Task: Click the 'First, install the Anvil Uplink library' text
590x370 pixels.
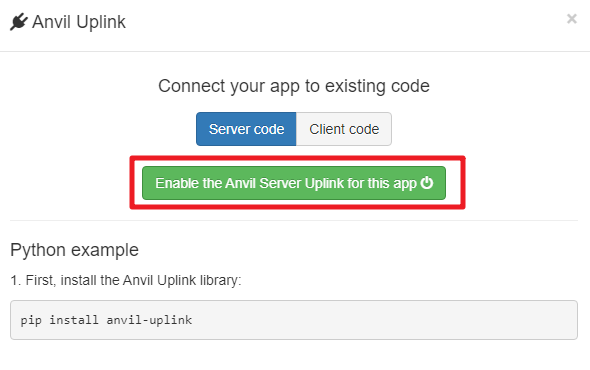Action: (x=133, y=280)
